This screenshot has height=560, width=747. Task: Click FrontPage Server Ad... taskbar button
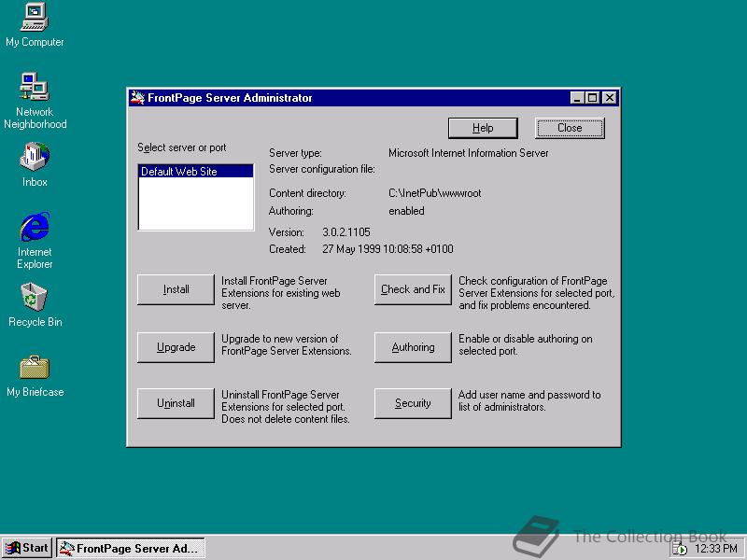[131, 548]
